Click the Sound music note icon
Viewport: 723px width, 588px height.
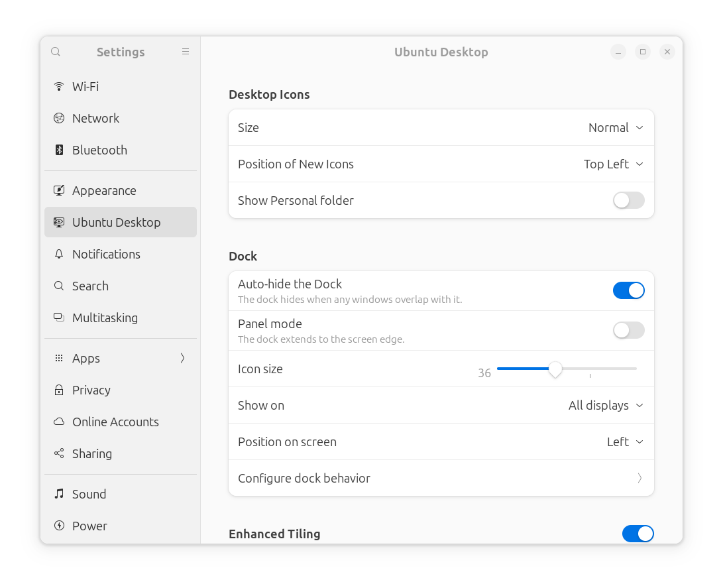click(59, 494)
